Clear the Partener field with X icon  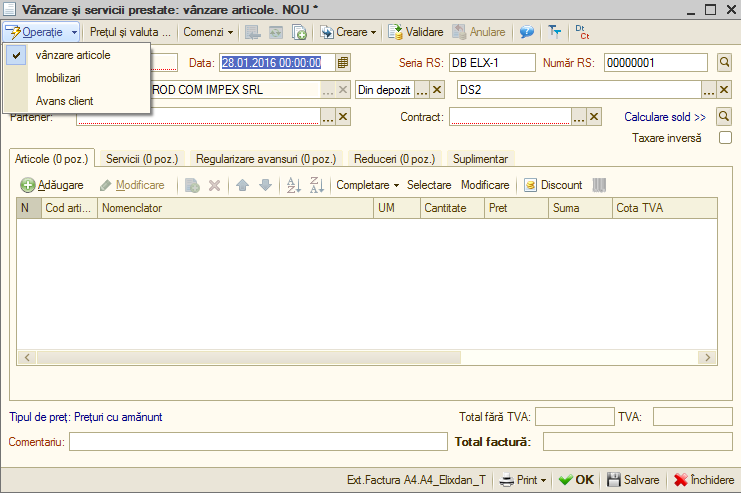[x=344, y=117]
